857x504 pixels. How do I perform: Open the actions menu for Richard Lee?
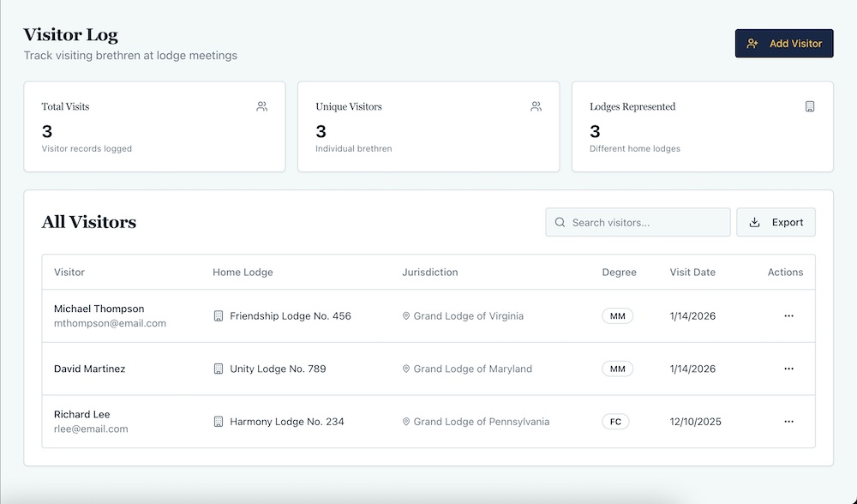click(x=788, y=422)
